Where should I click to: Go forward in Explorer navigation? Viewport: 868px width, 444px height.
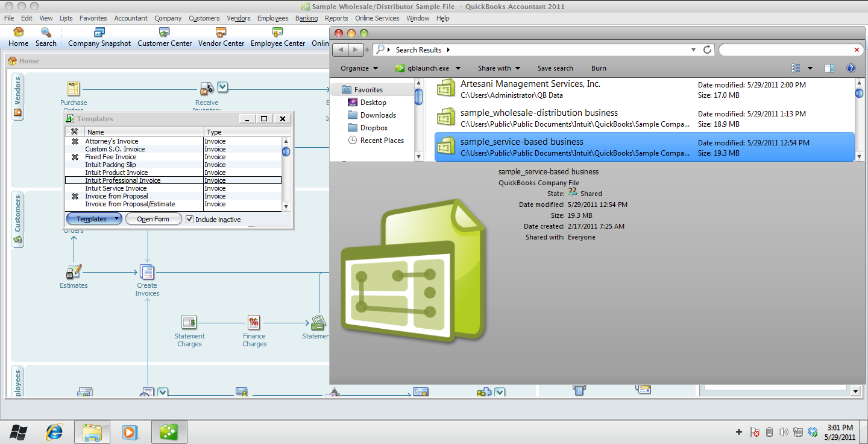point(356,49)
